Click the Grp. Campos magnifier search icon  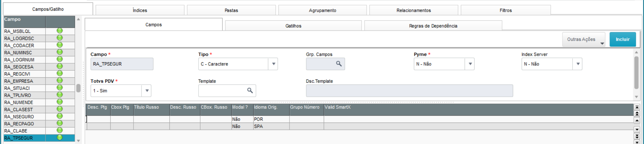(x=339, y=64)
